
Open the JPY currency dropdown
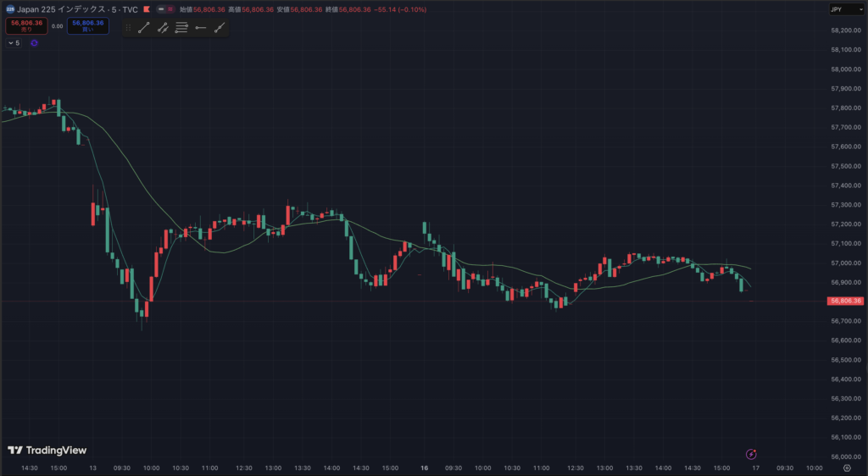pyautogui.click(x=841, y=9)
